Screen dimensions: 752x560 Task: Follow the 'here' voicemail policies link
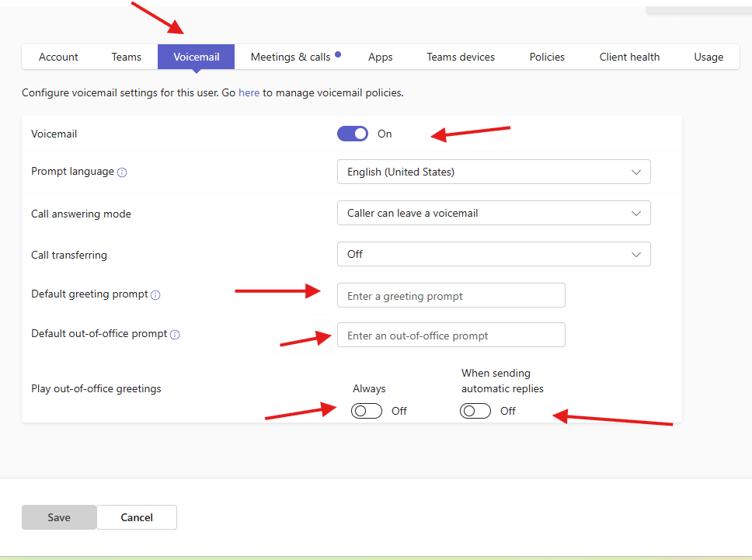tap(249, 92)
